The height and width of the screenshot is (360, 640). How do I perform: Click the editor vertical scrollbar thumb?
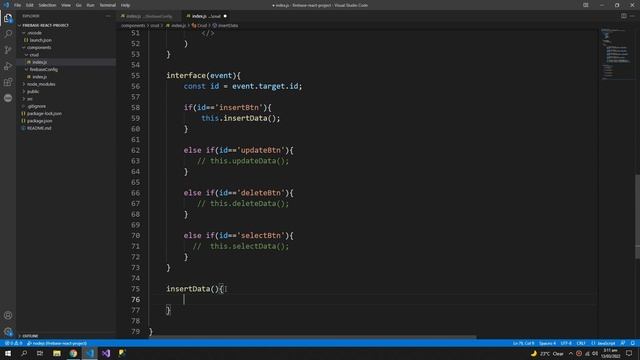pos(637,216)
